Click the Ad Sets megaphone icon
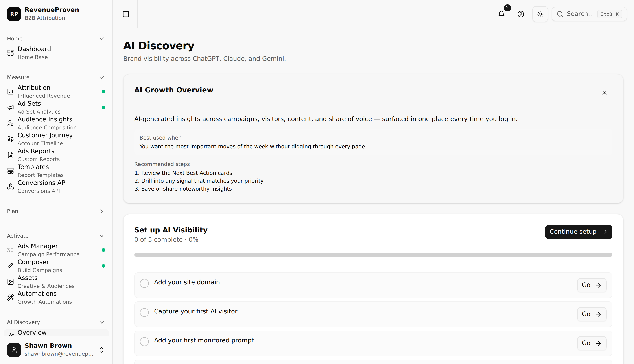Viewport: 634px width, 364px height. click(x=11, y=107)
